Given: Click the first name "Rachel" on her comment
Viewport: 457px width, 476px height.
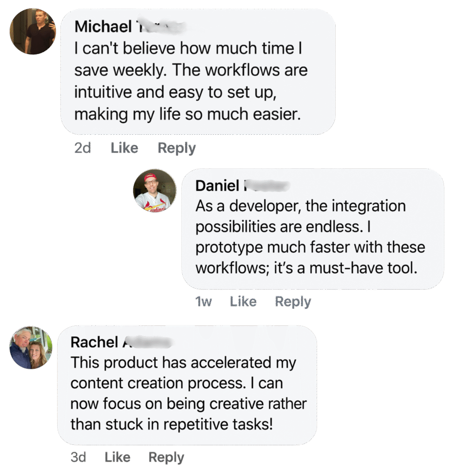Looking at the screenshot, I should pos(94,343).
